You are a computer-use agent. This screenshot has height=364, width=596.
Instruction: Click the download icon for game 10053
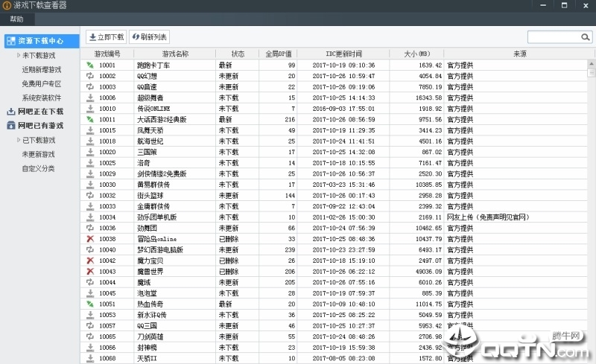point(89,315)
